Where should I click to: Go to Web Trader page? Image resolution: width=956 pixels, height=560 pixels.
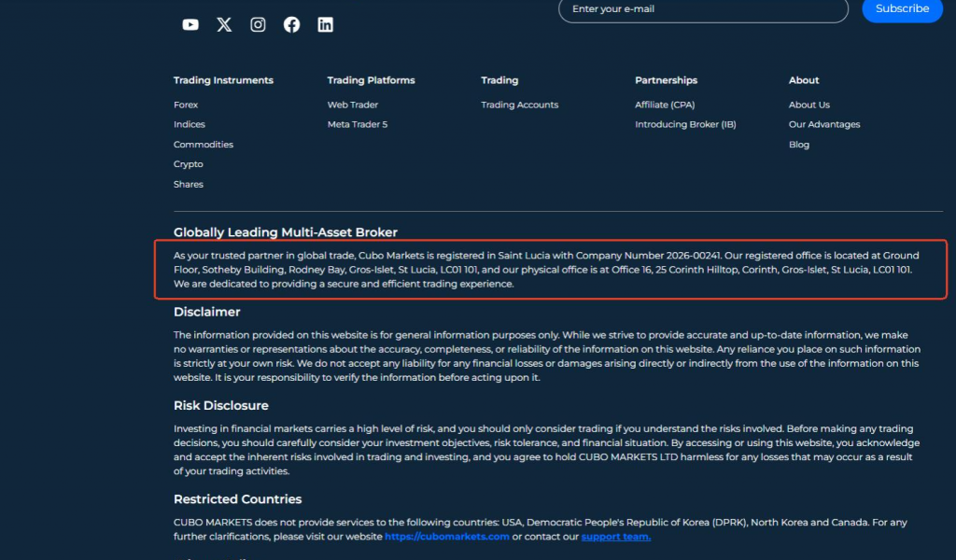(x=352, y=105)
